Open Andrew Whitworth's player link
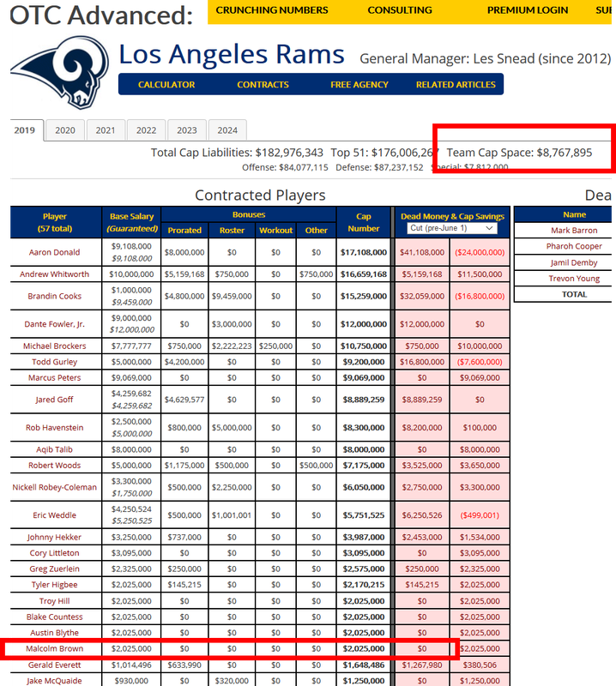 [54, 274]
